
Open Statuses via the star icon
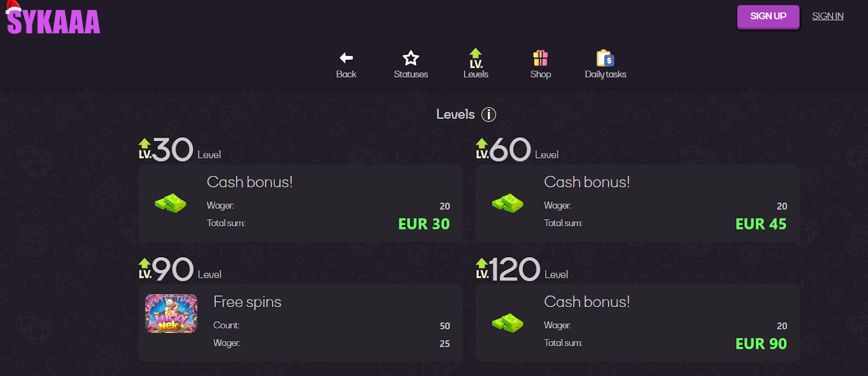point(411,58)
